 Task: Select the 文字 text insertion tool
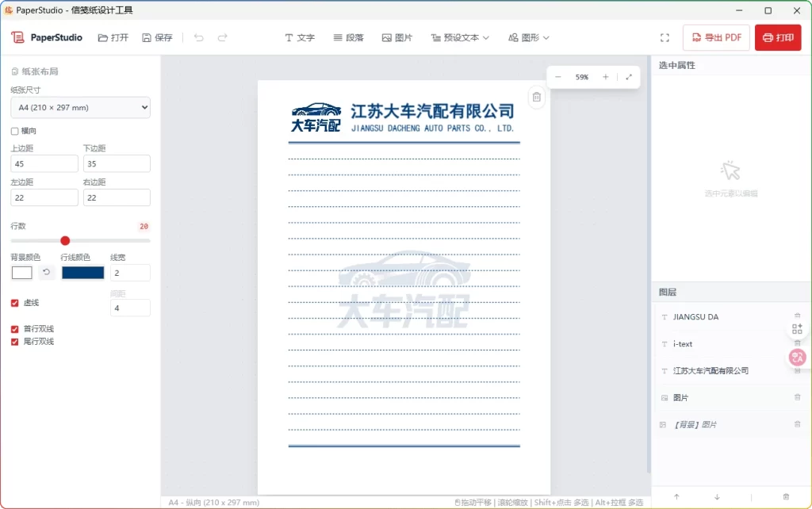pos(300,37)
